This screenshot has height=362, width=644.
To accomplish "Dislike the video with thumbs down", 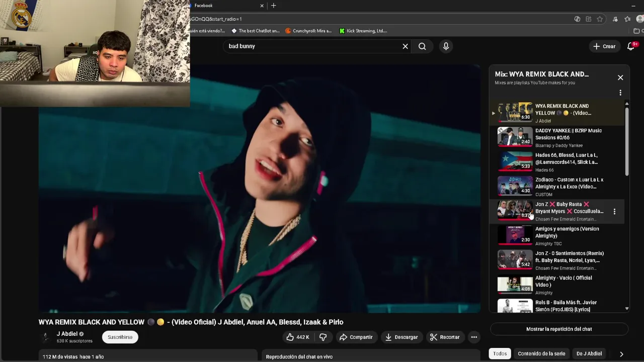I will pos(323,337).
